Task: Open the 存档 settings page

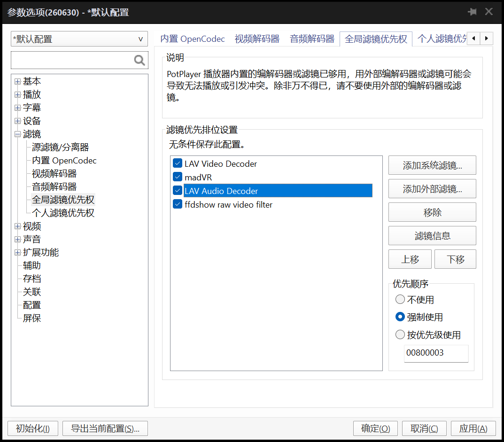Action: (x=32, y=279)
